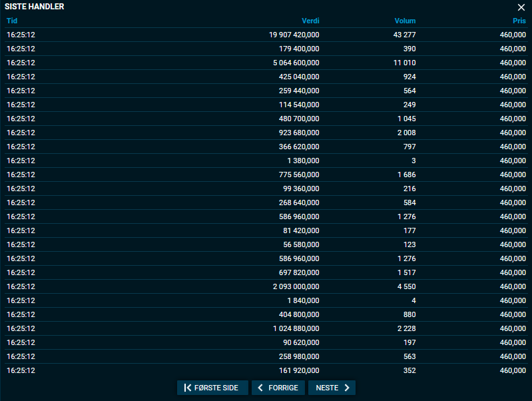Click the value 179 400,000
Image resolution: width=532 pixels, height=401 pixels.
click(299, 49)
